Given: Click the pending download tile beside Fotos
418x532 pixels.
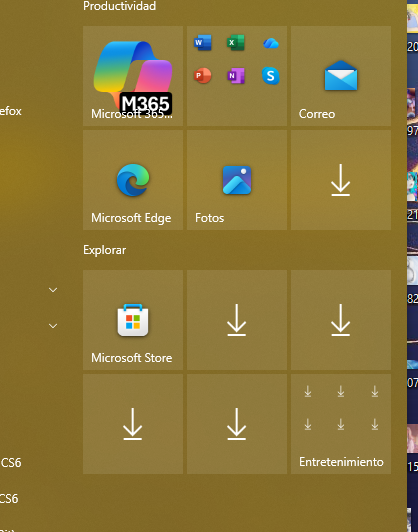Looking at the screenshot, I should pyautogui.click(x=341, y=180).
